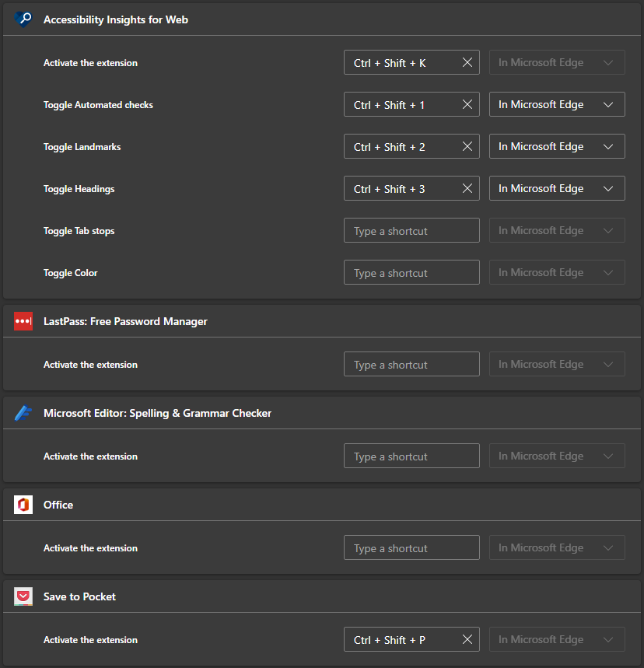Click the Toggle Headings label

[x=79, y=189]
